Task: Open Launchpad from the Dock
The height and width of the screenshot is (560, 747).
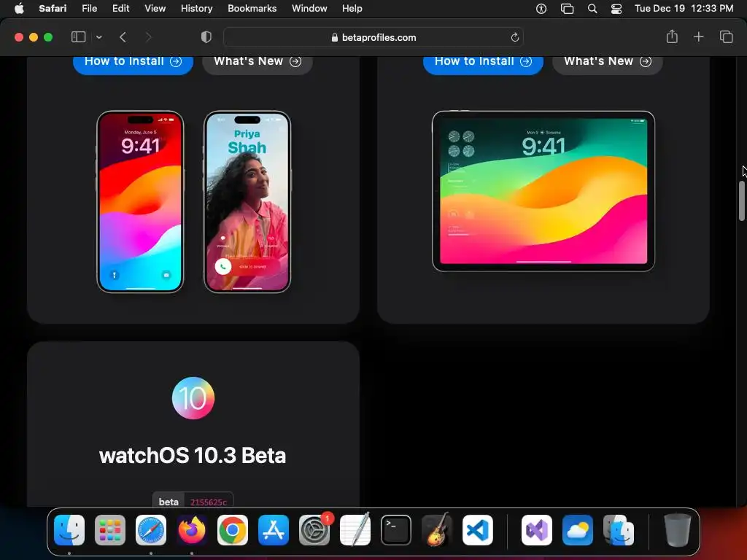Action: [110, 530]
